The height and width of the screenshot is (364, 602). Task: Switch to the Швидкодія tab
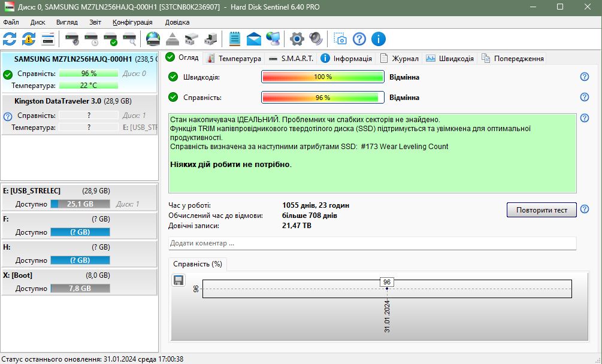450,58
